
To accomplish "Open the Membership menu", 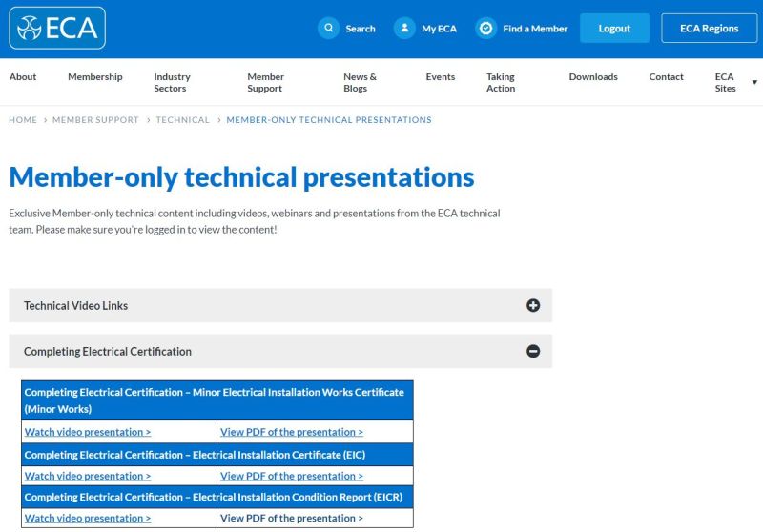I will (x=95, y=77).
